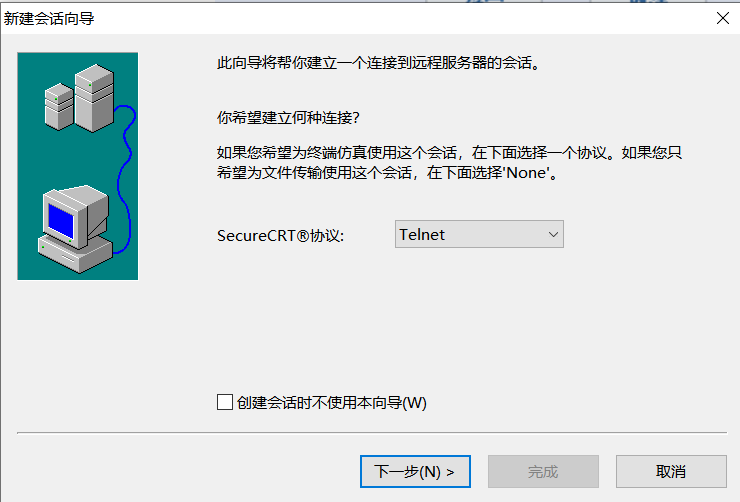This screenshot has height=502, width=740.
Task: Click the computer base unit in illustration
Action: [76, 254]
